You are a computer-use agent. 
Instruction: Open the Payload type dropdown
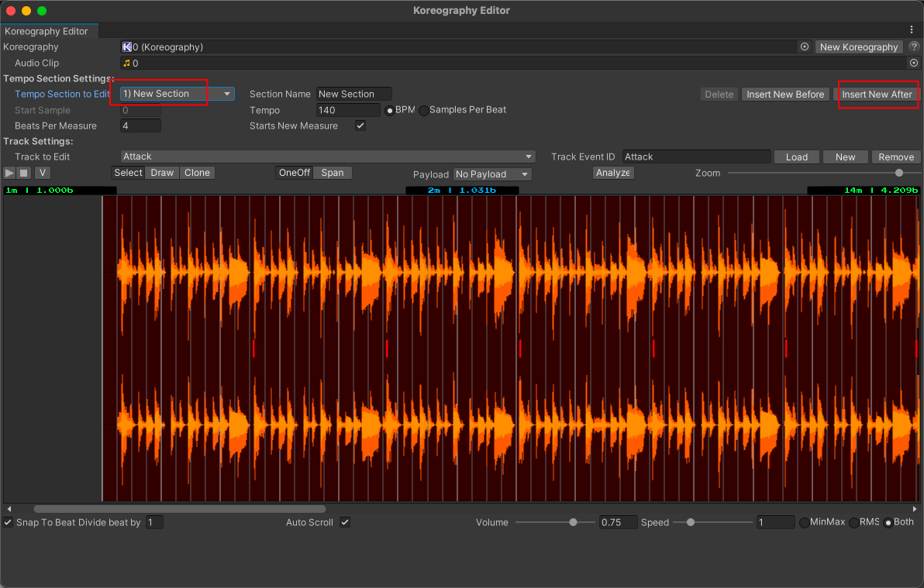tap(493, 174)
